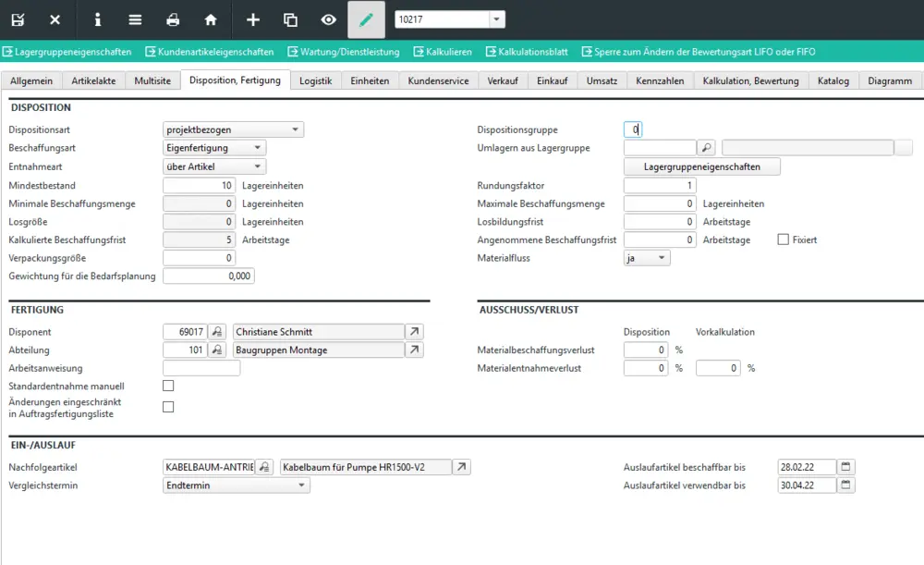Open Beschaffungsart dropdown Eigenfertigung
This screenshot has width=924, height=565.
(x=214, y=147)
